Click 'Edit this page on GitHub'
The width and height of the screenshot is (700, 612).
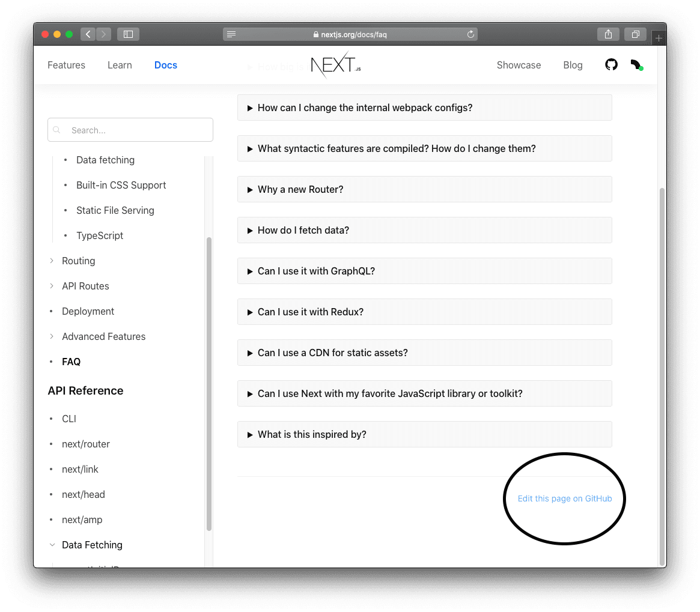tap(564, 498)
